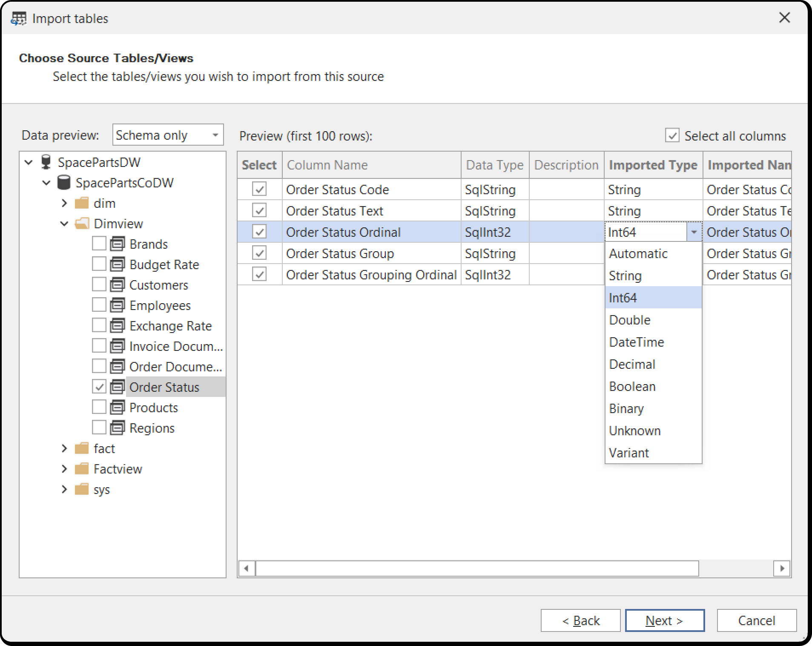
Task: Click the scroll right arrow
Action: point(782,568)
